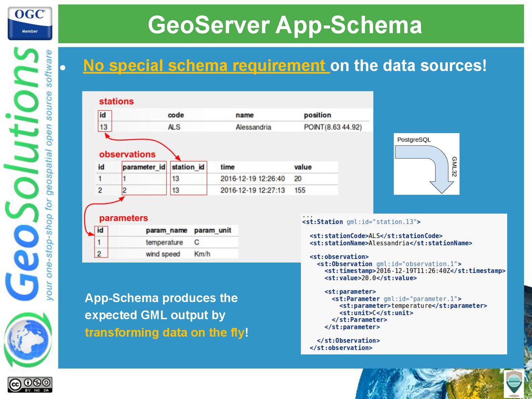The width and height of the screenshot is (532, 399).
Task: Click the '<st:Parameter gml:id="parameter.1">' line
Action: click(397, 299)
